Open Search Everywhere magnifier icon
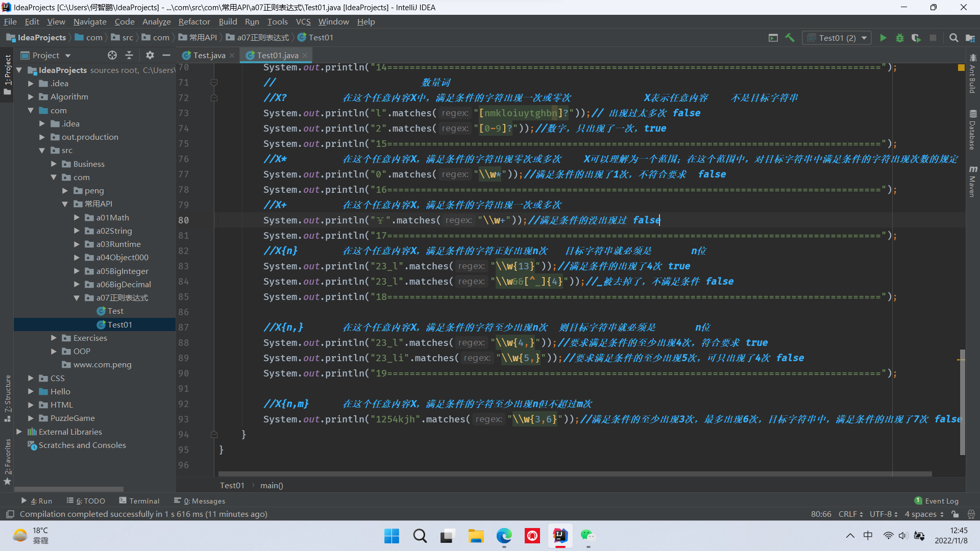This screenshot has height=551, width=980. pos(953,38)
